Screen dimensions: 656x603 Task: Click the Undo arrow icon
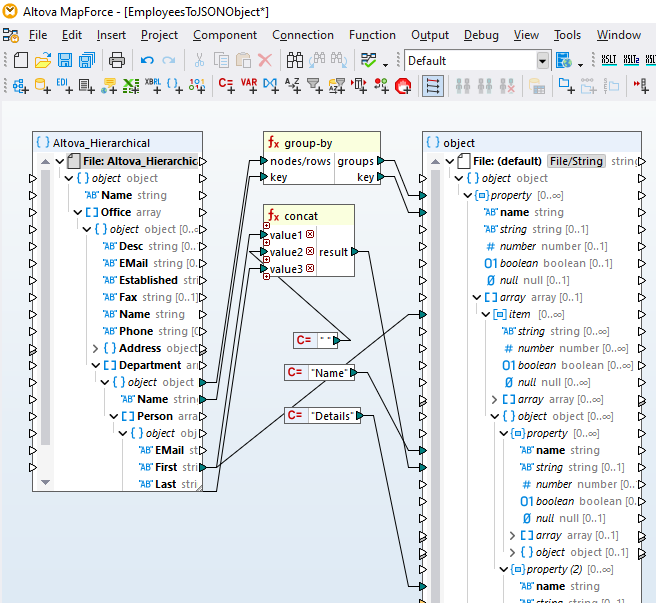coord(147,61)
